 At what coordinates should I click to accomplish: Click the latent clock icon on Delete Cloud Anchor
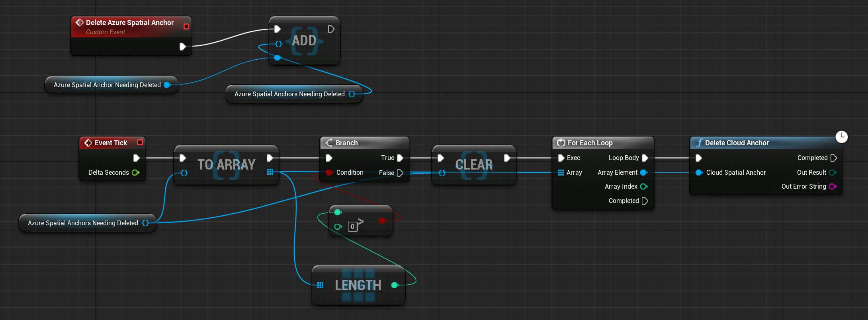[842, 137]
